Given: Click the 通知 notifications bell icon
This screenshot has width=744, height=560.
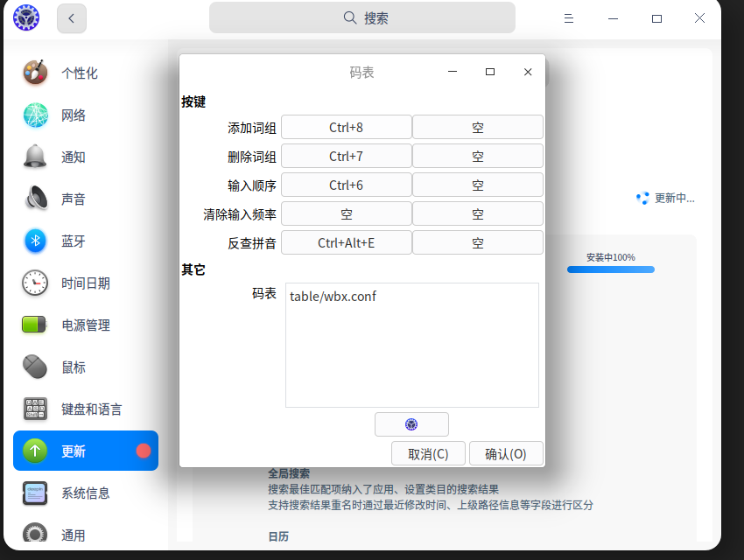Looking at the screenshot, I should [x=34, y=157].
